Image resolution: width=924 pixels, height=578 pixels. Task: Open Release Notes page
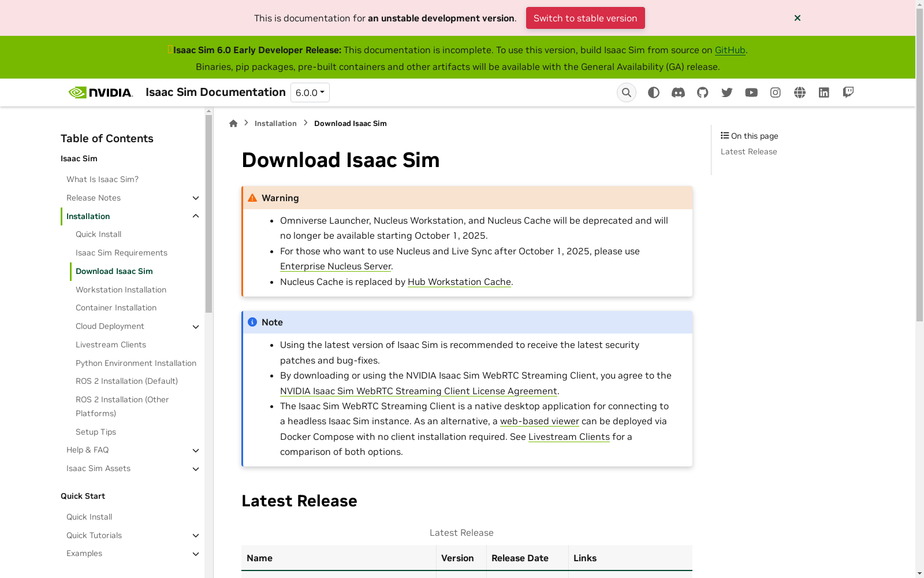(x=94, y=198)
